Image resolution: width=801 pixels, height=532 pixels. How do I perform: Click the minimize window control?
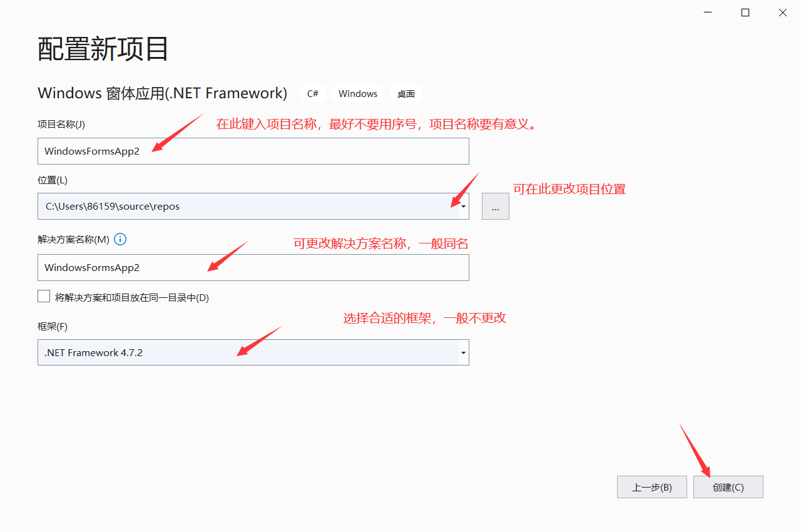707,12
